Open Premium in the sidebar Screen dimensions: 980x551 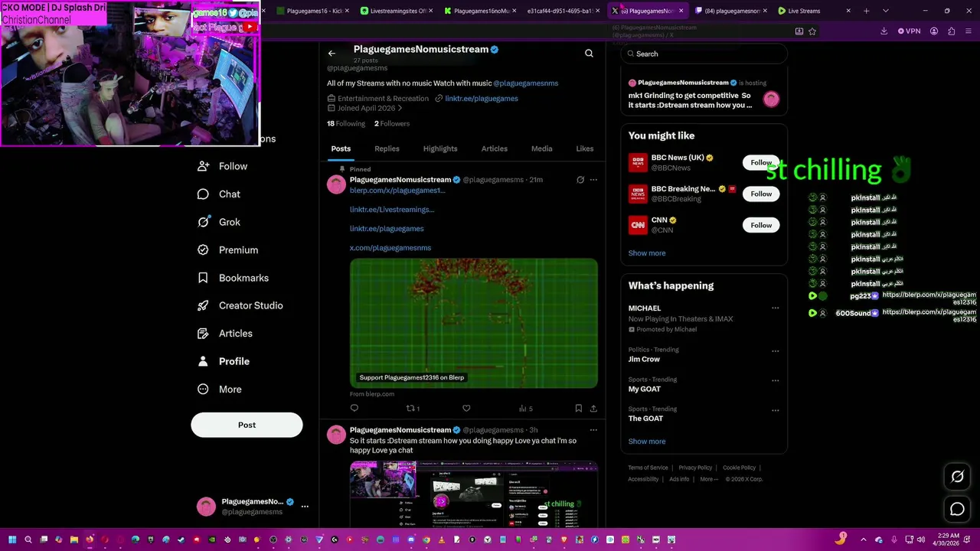(227, 250)
